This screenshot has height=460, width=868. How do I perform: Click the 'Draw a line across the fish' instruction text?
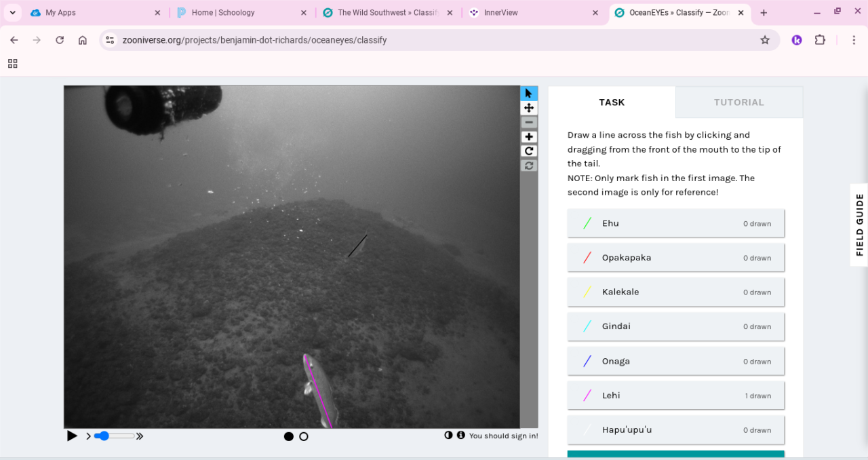[675, 149]
